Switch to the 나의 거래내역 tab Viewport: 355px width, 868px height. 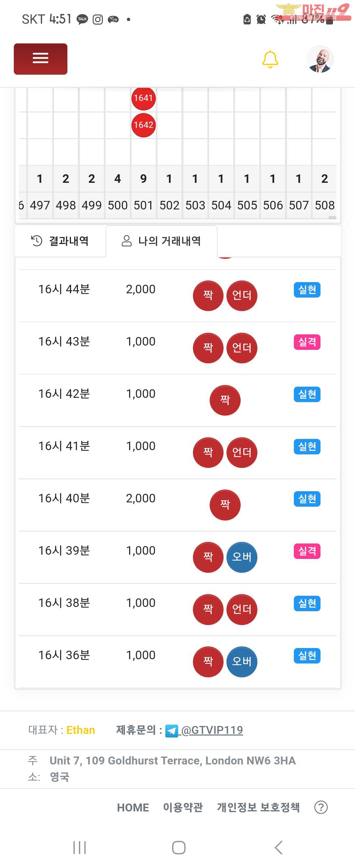161,241
